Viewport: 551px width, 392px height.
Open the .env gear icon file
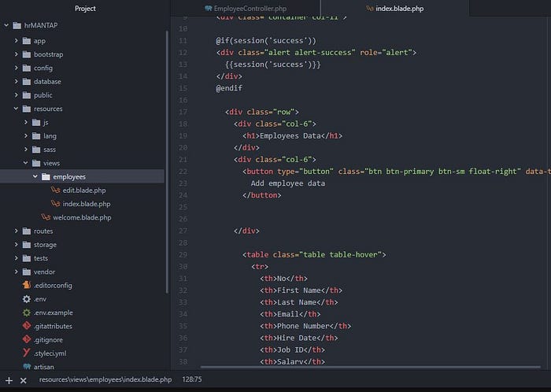tap(27, 299)
